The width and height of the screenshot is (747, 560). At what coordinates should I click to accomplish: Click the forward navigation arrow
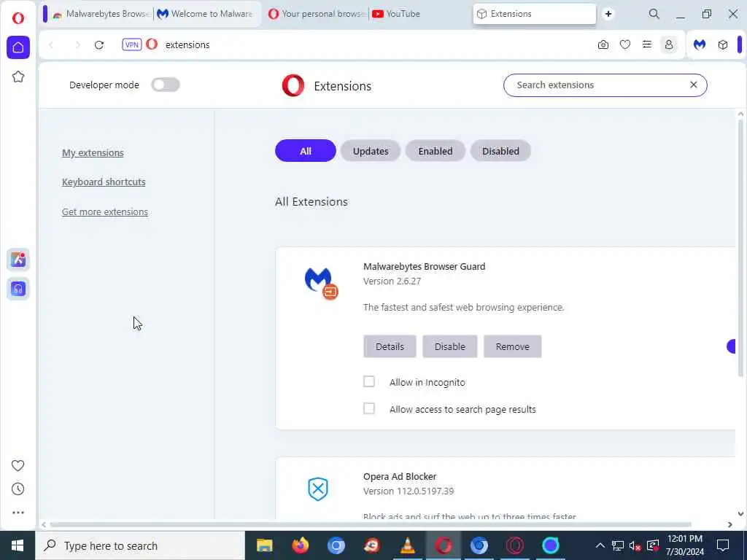click(x=77, y=44)
